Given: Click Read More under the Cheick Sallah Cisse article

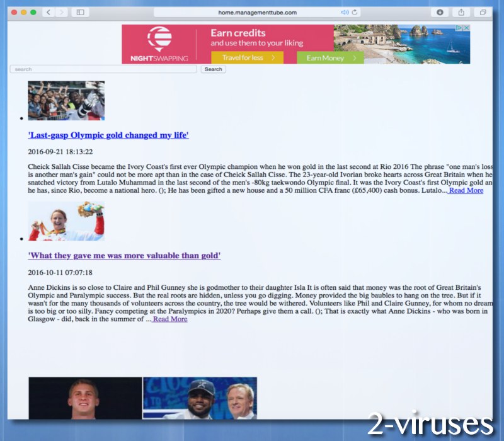Looking at the screenshot, I should (465, 190).
